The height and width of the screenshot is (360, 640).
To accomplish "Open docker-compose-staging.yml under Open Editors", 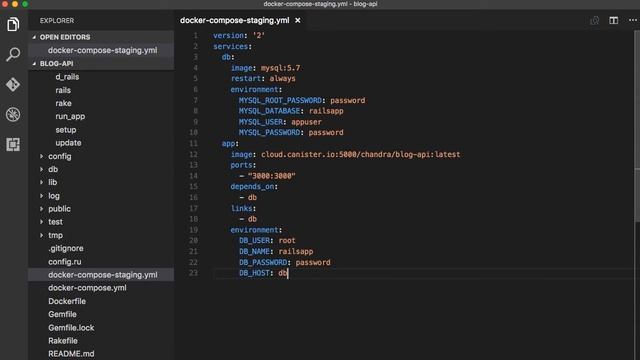I will coord(102,50).
